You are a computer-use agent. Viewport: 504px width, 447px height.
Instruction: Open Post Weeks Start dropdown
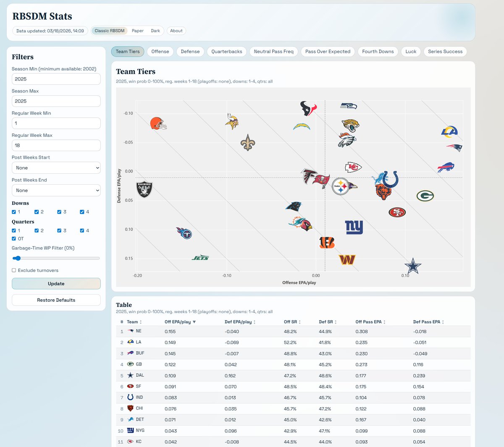[x=56, y=168]
